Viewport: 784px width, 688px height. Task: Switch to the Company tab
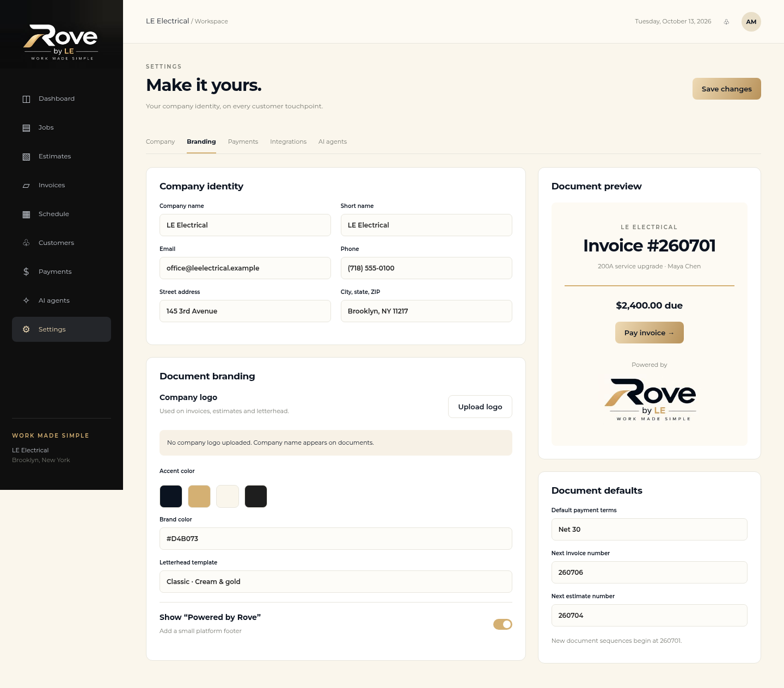[x=160, y=142]
